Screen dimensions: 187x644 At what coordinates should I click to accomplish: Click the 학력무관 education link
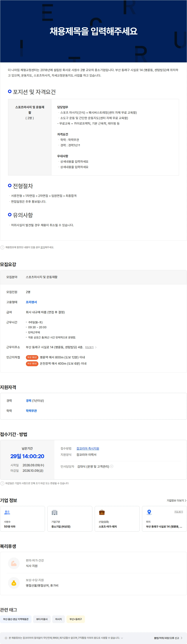31,411
